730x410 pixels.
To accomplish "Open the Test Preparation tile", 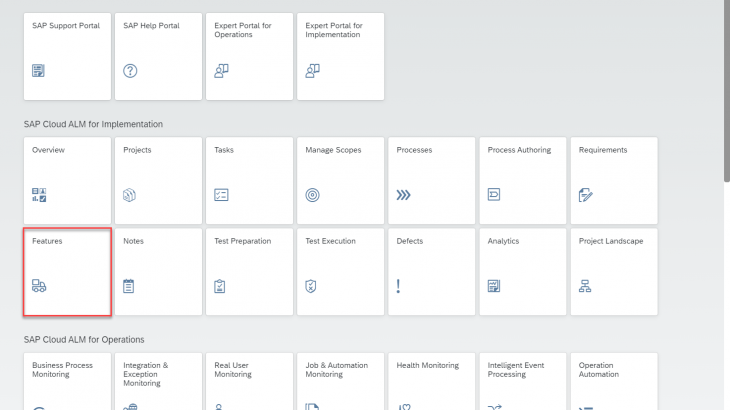I will [x=249, y=271].
